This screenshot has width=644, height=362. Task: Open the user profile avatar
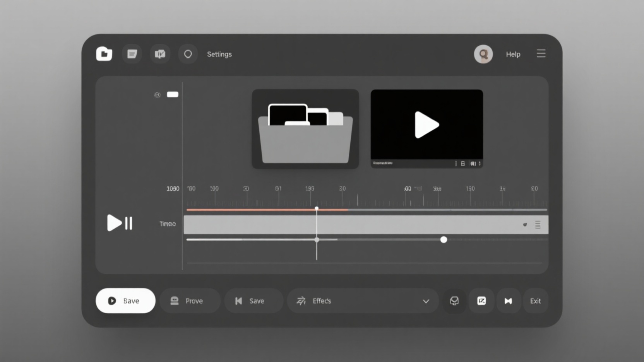click(483, 54)
